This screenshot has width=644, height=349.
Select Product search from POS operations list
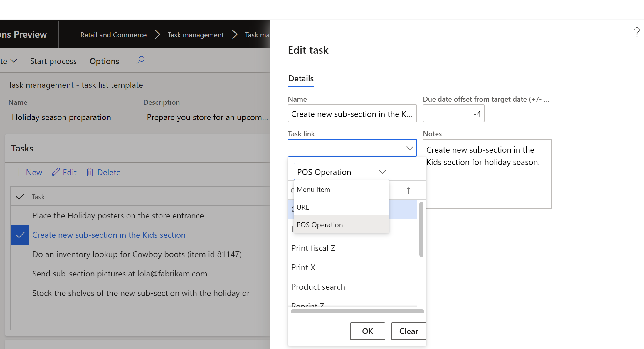318,286
